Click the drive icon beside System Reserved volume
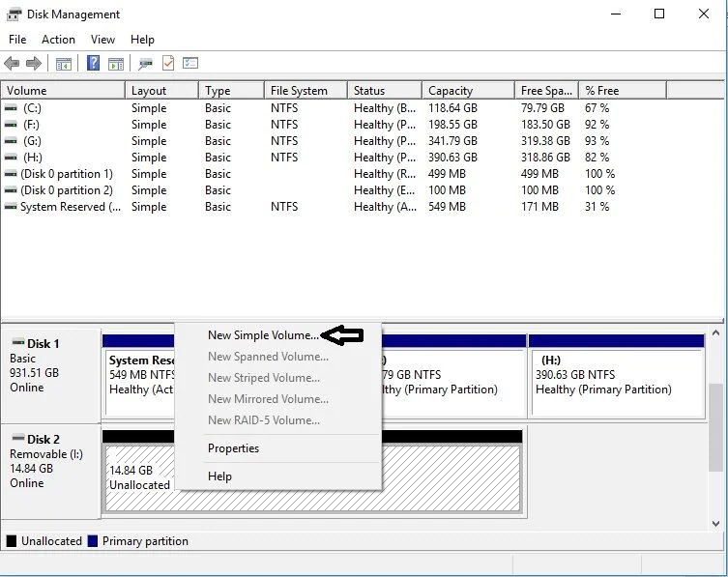728x577 pixels. pyautogui.click(x=11, y=207)
